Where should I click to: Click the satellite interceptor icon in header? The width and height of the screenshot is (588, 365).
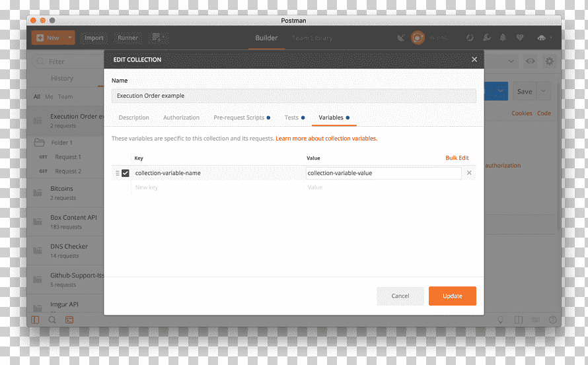tap(401, 38)
